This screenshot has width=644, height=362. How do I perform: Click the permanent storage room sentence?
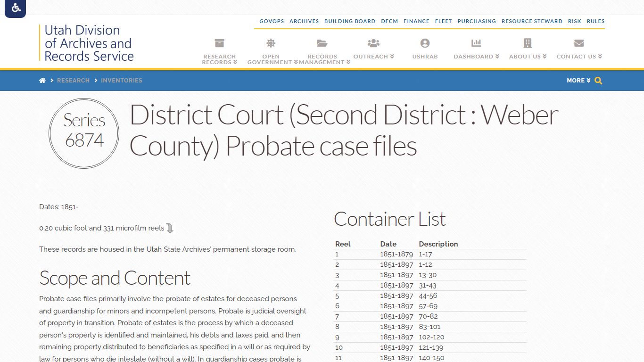pyautogui.click(x=168, y=249)
